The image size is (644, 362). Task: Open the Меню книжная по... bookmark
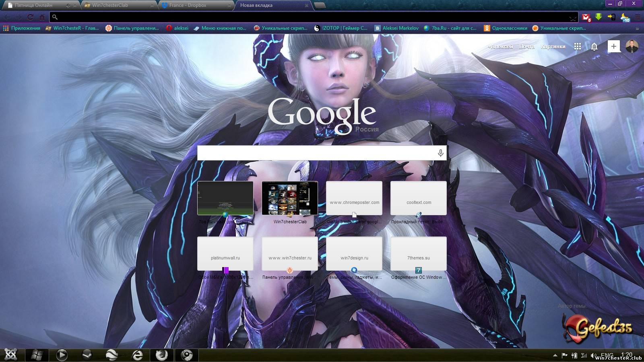pos(220,28)
